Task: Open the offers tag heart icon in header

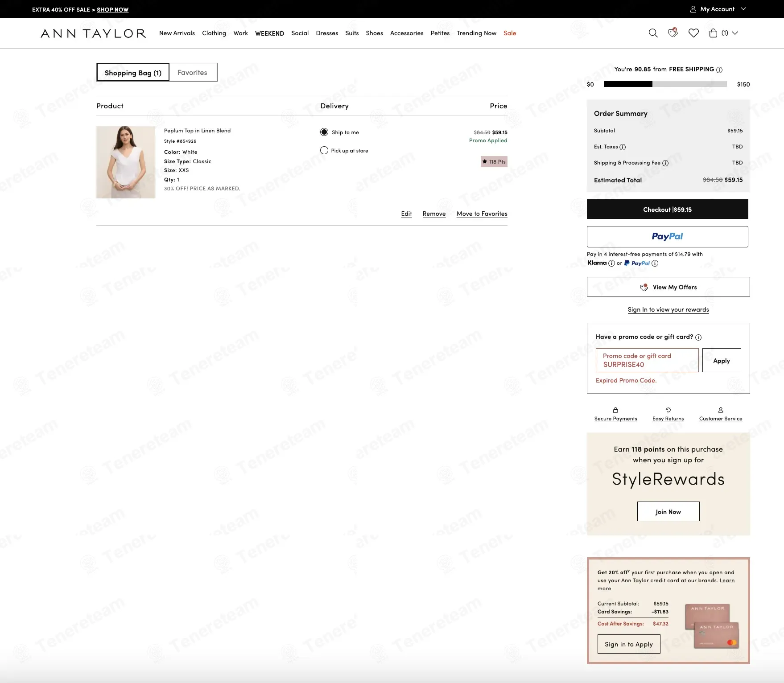Action: [673, 33]
